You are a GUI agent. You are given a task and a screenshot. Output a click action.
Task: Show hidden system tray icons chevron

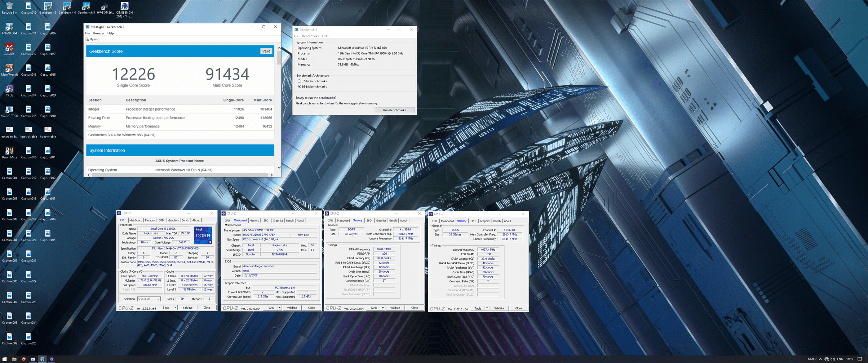[820, 359]
